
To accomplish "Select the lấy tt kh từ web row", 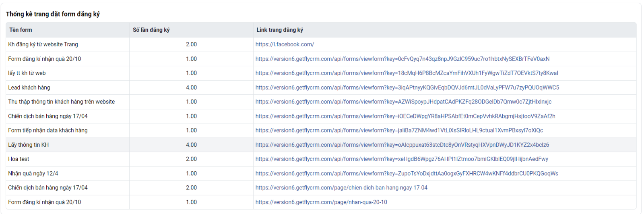I will tap(321, 73).
